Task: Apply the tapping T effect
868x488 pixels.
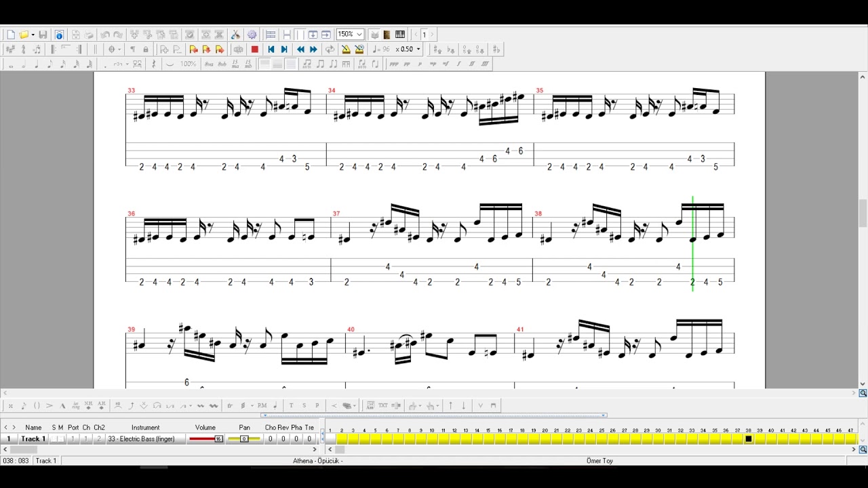Action: [x=291, y=405]
